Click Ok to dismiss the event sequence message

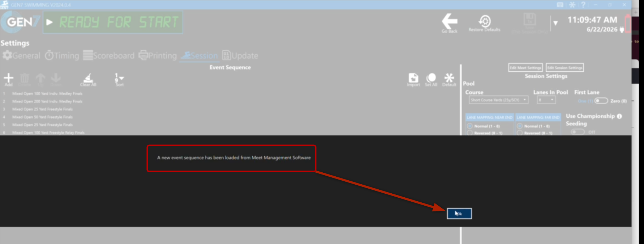tap(459, 214)
